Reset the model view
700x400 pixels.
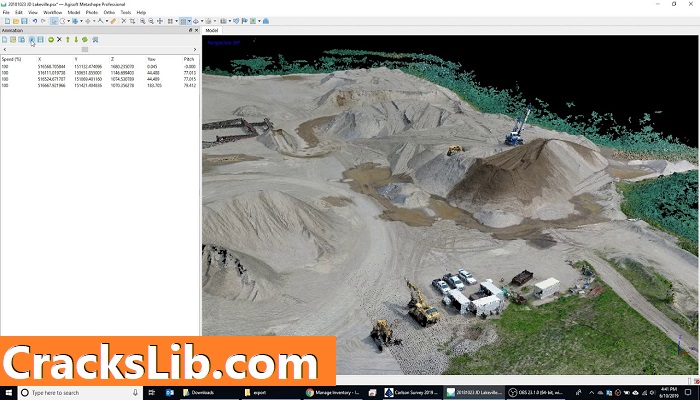point(160,21)
